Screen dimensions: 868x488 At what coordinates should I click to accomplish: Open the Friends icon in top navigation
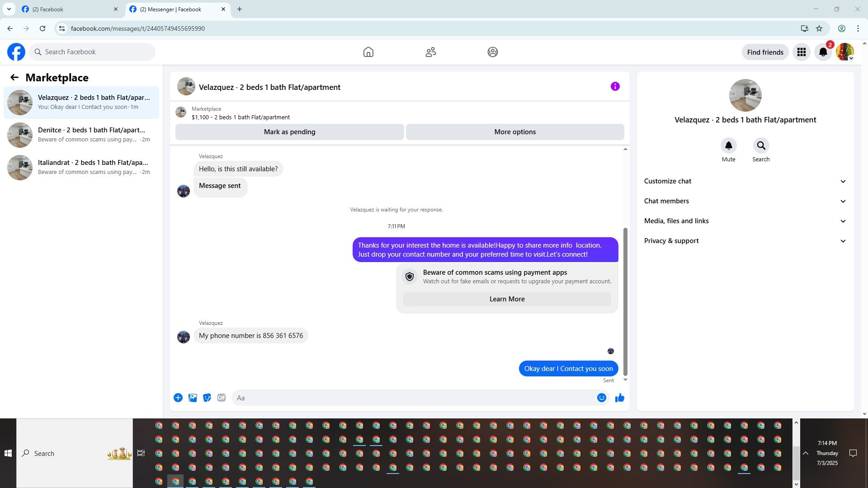point(430,52)
